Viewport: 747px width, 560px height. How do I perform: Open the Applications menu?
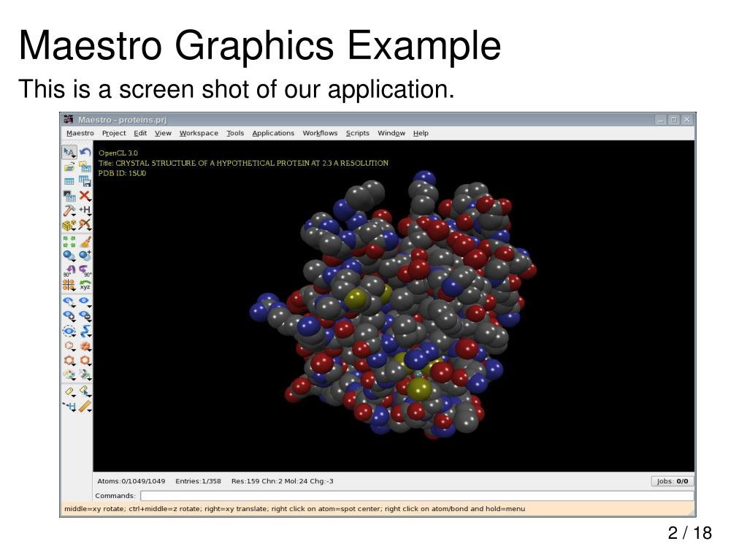[273, 134]
